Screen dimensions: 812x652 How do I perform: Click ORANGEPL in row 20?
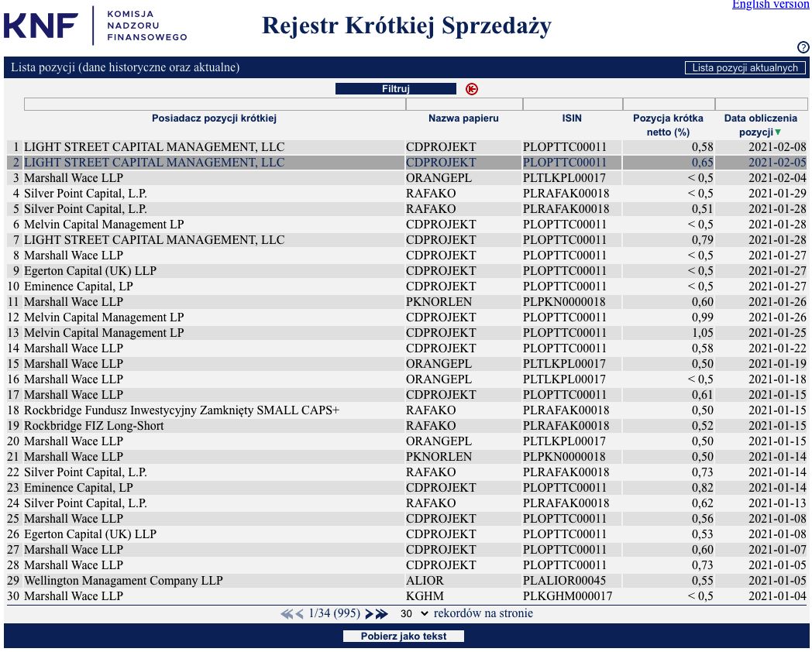click(439, 441)
